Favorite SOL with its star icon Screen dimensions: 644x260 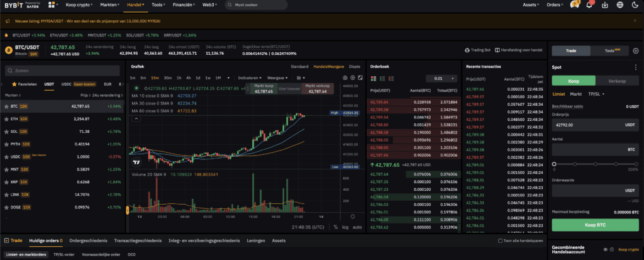(x=6, y=132)
